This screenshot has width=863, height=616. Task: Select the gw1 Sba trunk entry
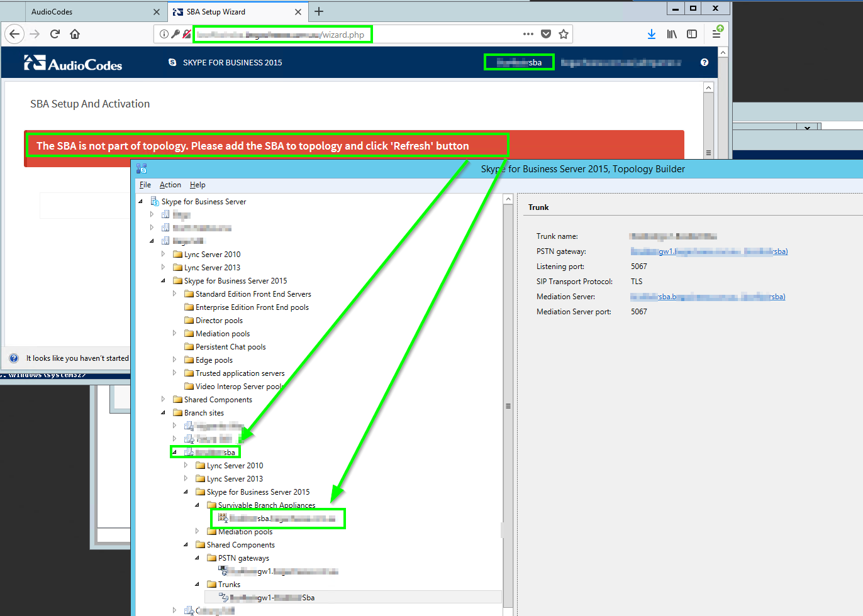tap(267, 598)
